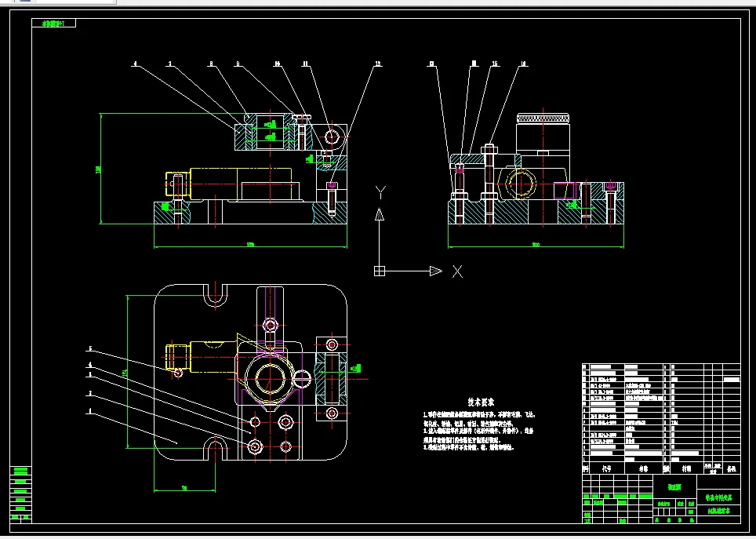Select the 70 dimension text
Image resolution: width=756 pixels, height=539 pixels.
click(x=184, y=488)
